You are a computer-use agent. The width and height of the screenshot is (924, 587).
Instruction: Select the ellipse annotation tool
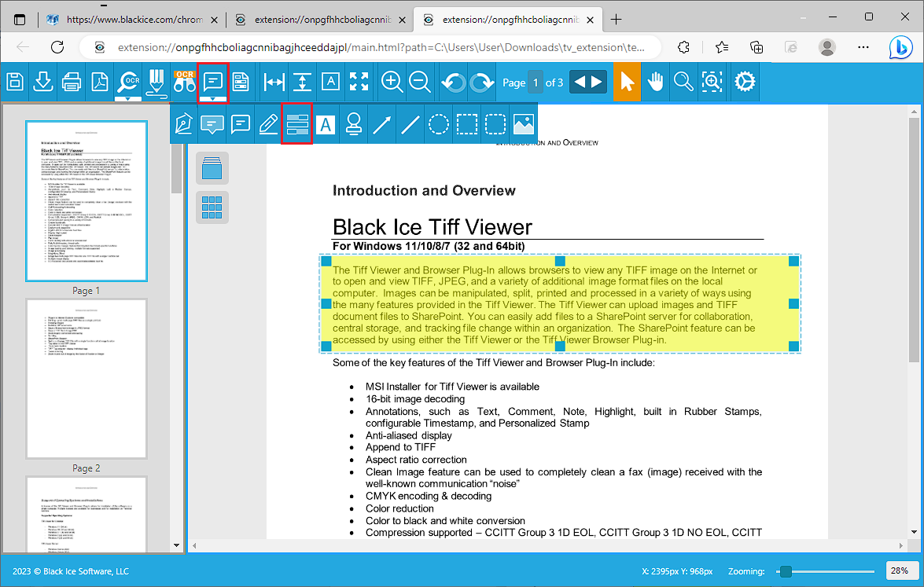tap(439, 124)
